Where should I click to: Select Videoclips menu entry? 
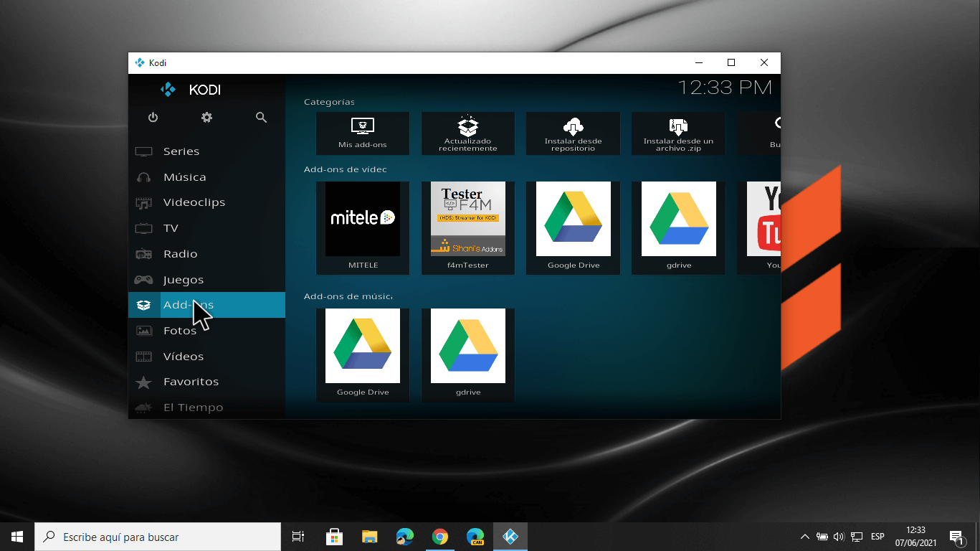pyautogui.click(x=206, y=202)
